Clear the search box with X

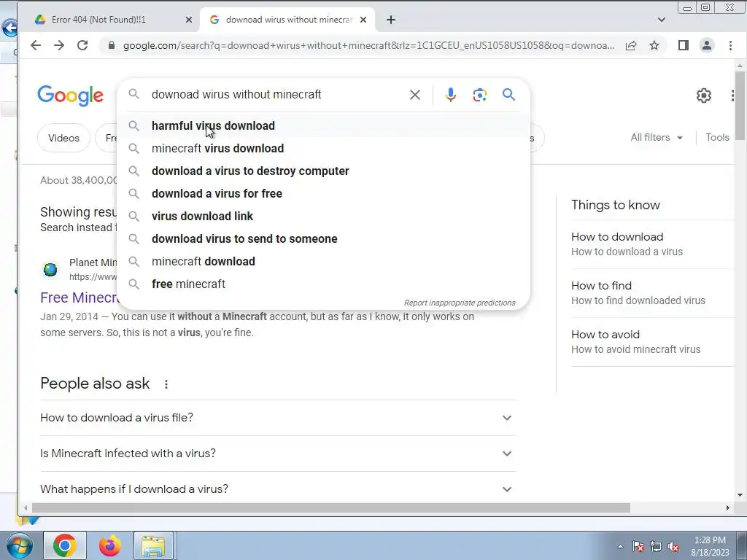415,95
